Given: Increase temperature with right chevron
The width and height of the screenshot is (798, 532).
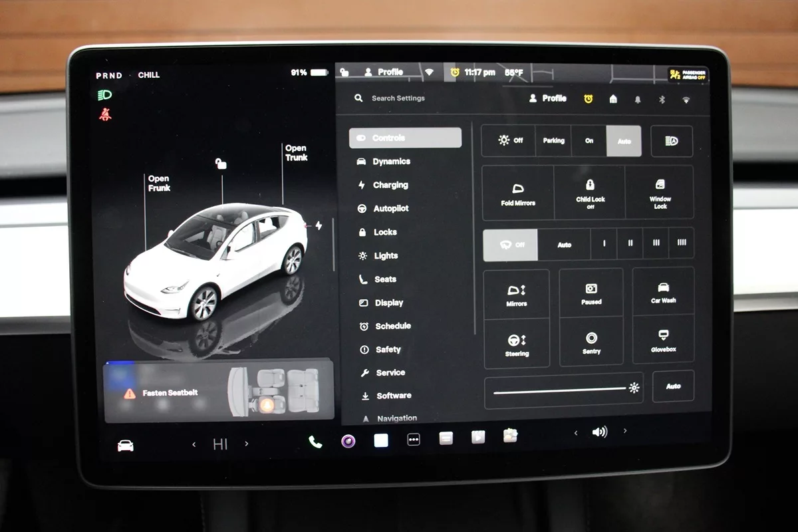Looking at the screenshot, I should point(247,444).
